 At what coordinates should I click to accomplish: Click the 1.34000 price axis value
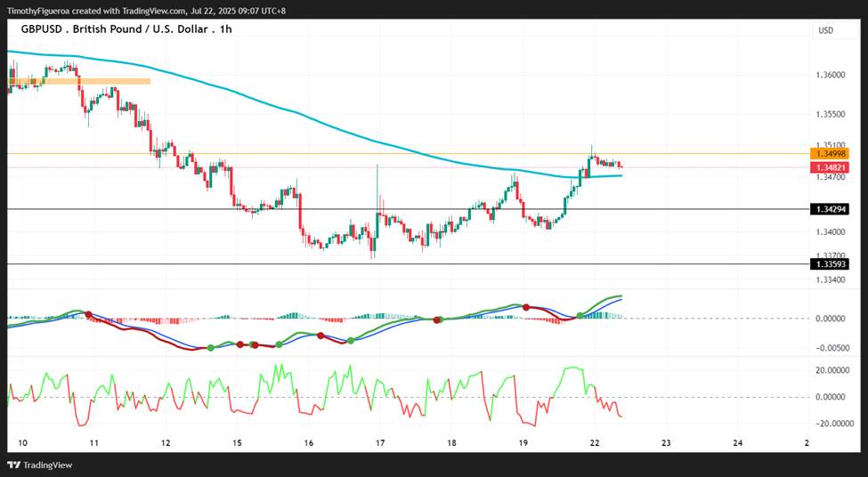point(831,232)
